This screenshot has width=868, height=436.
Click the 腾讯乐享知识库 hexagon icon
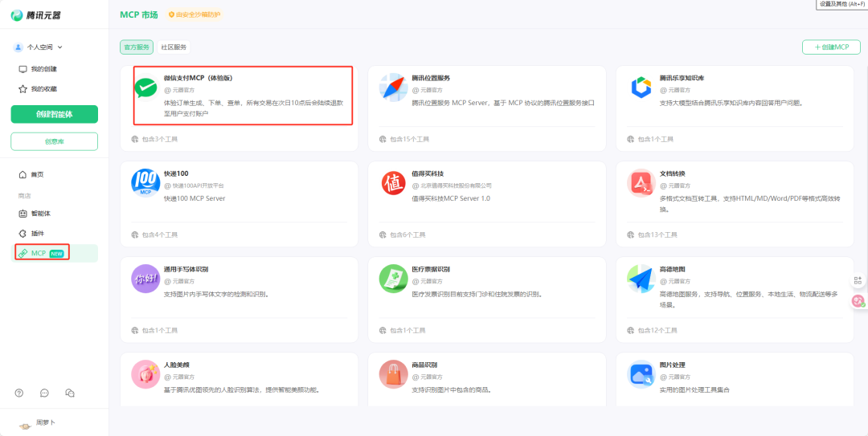(641, 88)
